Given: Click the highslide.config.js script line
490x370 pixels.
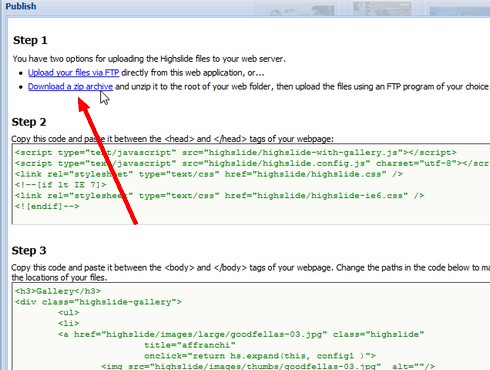Looking at the screenshot, I should tap(252, 163).
